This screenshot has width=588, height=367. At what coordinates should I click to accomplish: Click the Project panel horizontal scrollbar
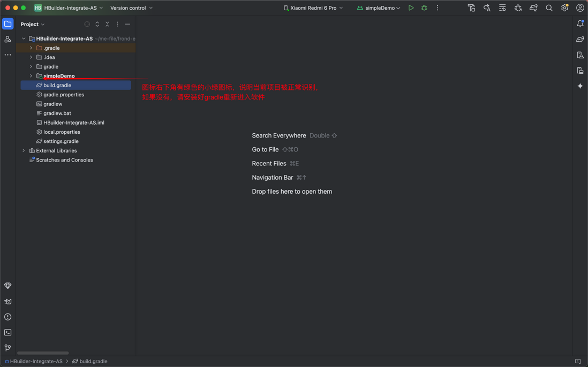click(x=43, y=353)
